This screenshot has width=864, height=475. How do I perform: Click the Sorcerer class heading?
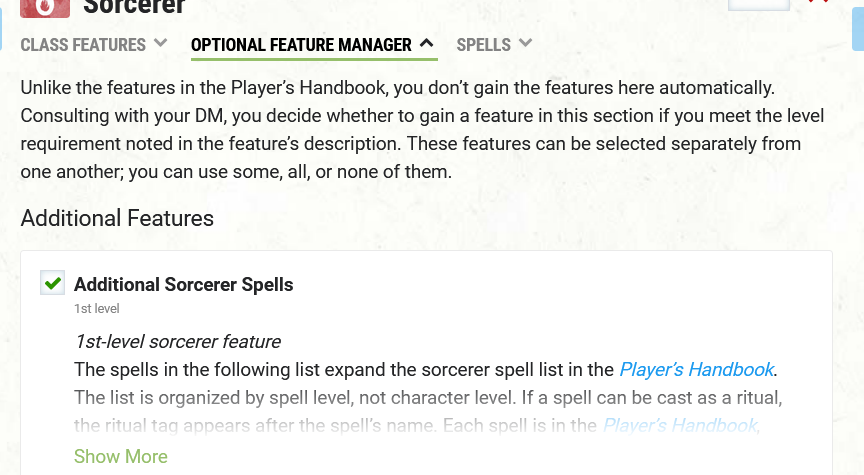click(x=134, y=7)
